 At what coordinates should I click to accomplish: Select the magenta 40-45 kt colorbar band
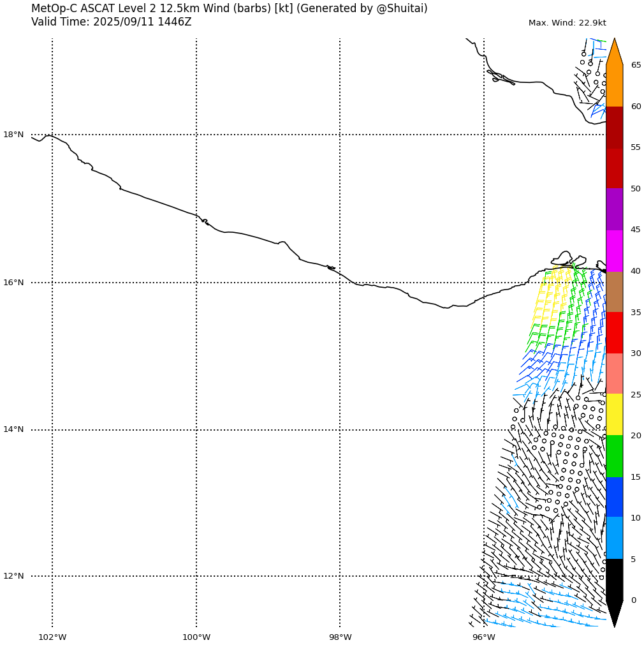(615, 251)
